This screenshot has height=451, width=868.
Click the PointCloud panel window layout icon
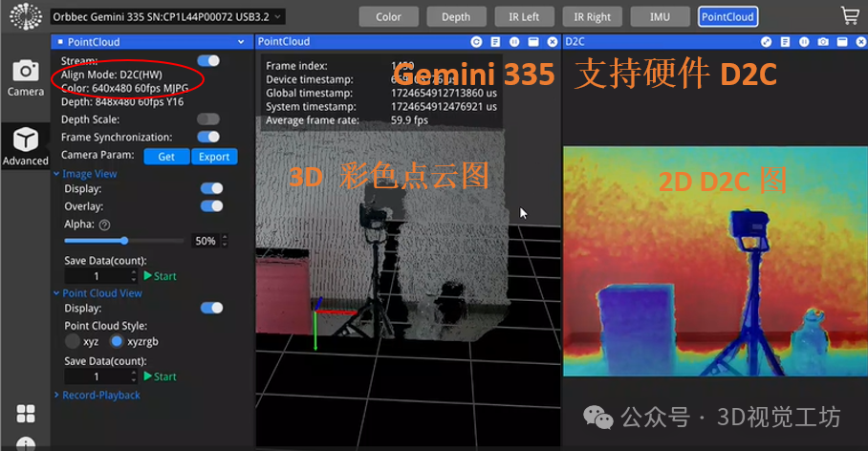533,41
